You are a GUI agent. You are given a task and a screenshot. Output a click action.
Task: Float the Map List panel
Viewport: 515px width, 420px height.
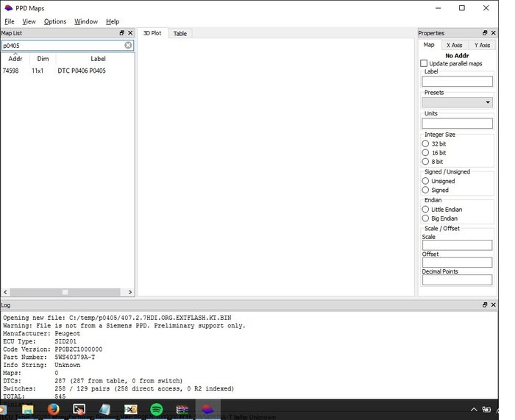[x=122, y=33]
